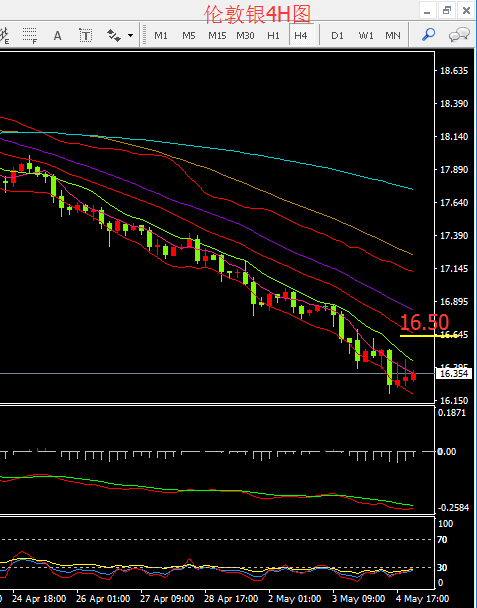Minimize the chart window

pyautogui.click(x=427, y=10)
